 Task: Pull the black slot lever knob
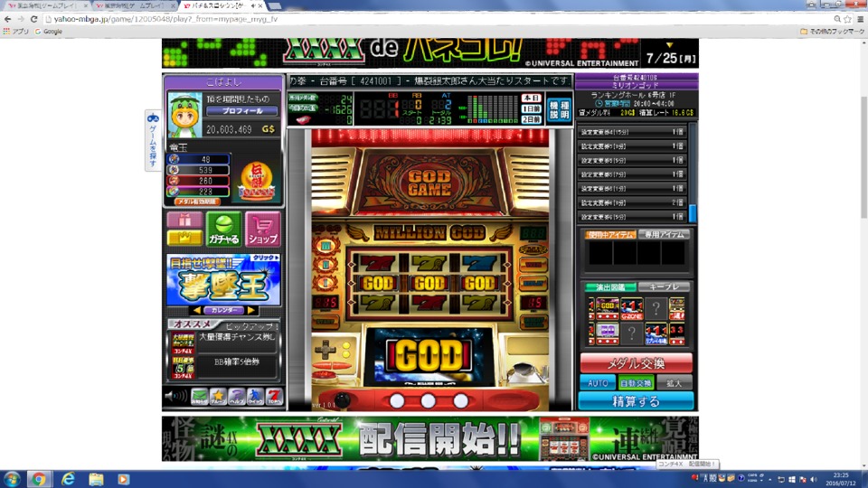tap(342, 399)
